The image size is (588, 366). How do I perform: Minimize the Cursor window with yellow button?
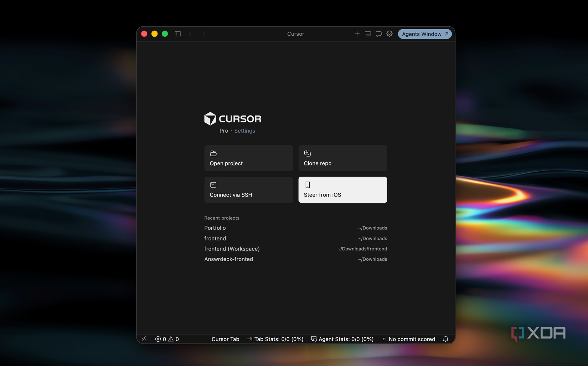(x=155, y=34)
